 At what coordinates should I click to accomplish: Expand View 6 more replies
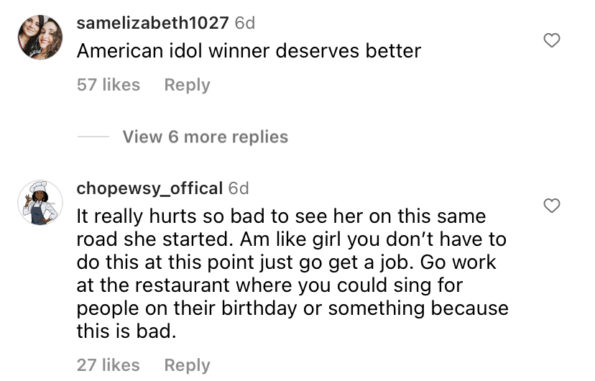coord(205,137)
